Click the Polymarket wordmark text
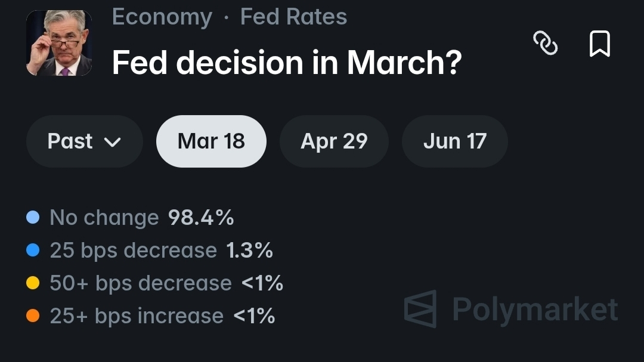The width and height of the screenshot is (644, 362). (x=535, y=310)
